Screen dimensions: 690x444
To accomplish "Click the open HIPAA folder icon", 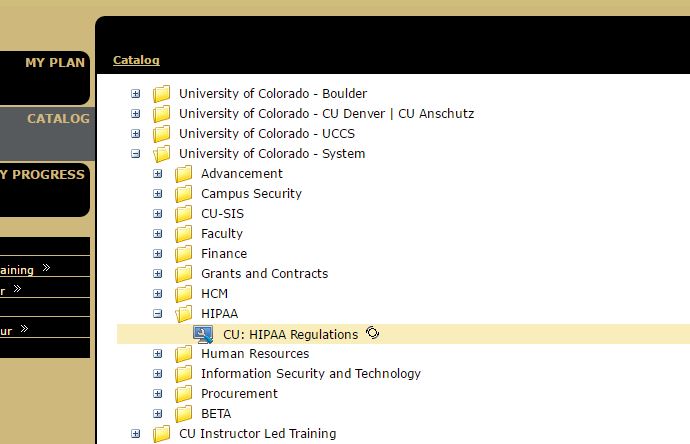I will coord(184,314).
